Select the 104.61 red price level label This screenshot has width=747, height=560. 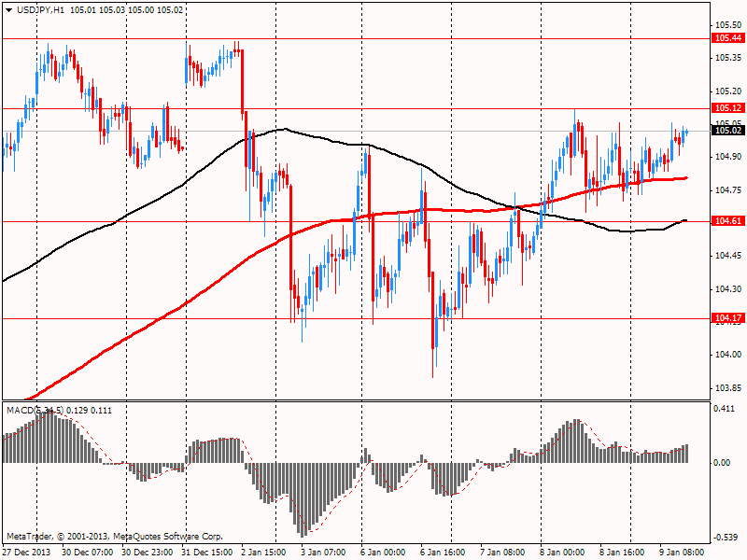click(728, 221)
